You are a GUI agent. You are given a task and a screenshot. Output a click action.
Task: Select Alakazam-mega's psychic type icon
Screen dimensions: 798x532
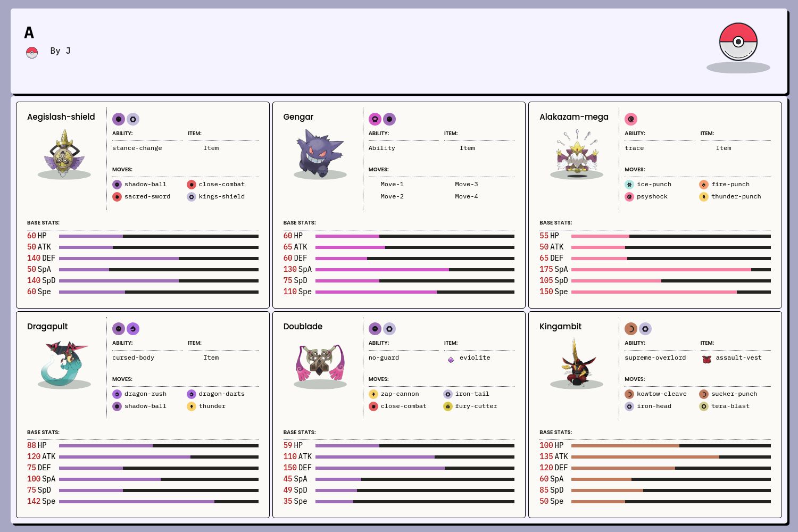[x=631, y=119]
